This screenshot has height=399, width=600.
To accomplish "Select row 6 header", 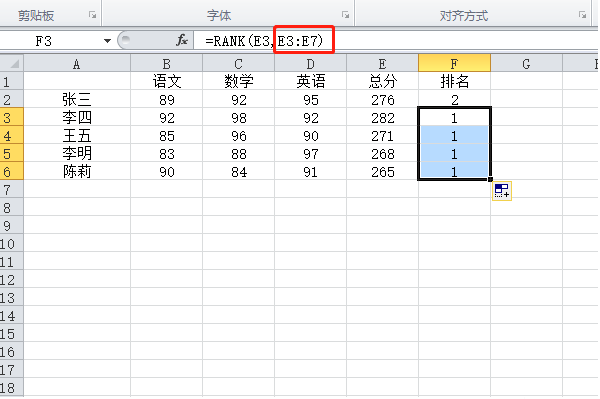I will click(x=12, y=171).
